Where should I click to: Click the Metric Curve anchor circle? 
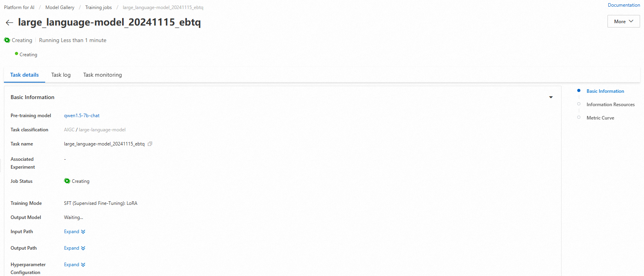pos(579,118)
